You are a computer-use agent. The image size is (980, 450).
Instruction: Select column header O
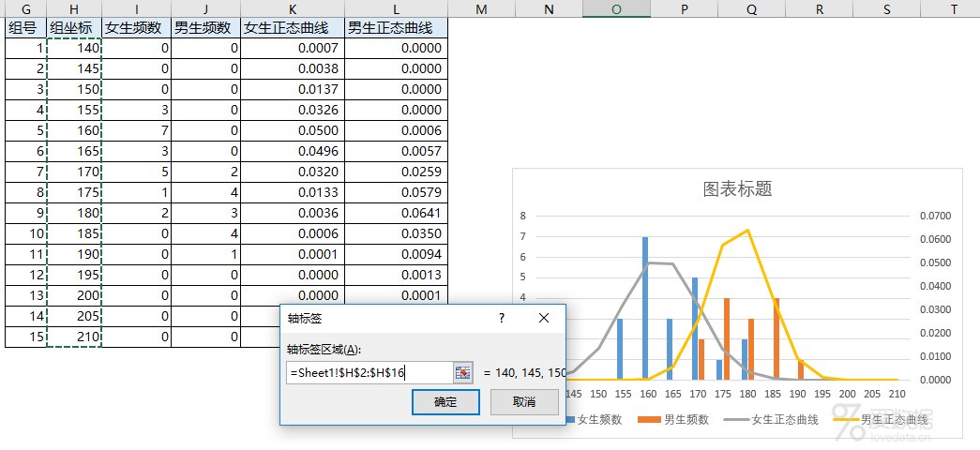click(616, 8)
